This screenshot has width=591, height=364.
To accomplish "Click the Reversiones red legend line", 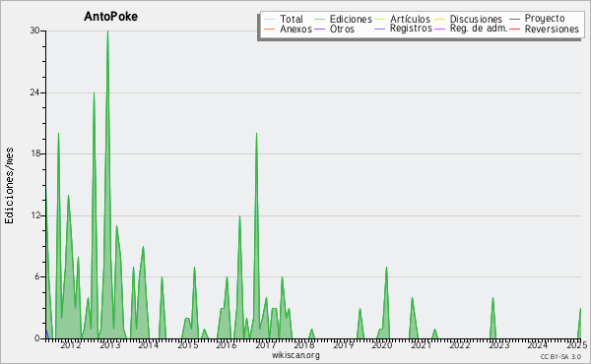I will 514,29.
